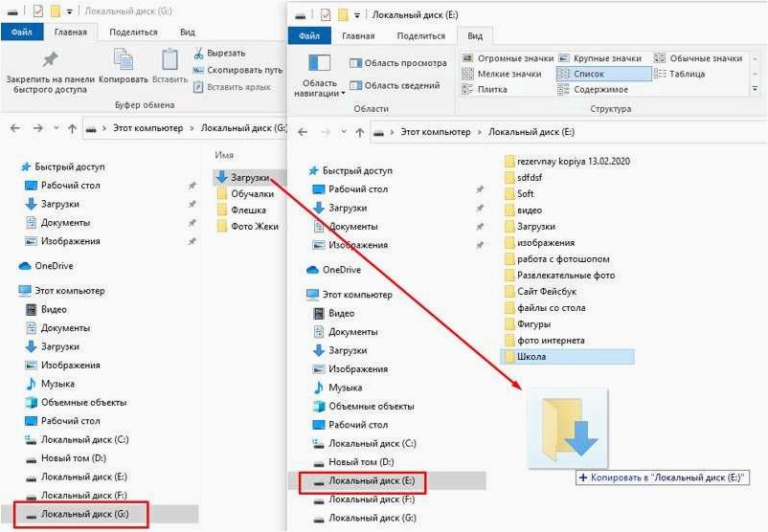The width and height of the screenshot is (768, 532).
Task: Select OneDrive in G: window sidebar
Action: pos(46,266)
